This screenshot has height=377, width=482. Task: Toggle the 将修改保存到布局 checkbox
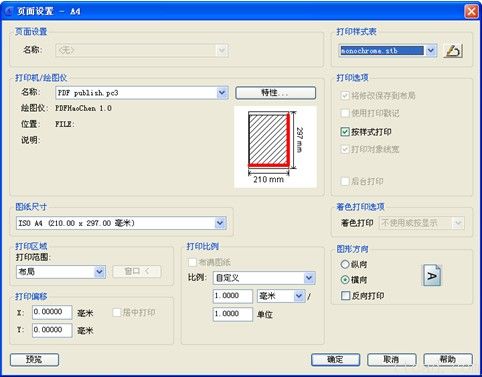click(345, 96)
